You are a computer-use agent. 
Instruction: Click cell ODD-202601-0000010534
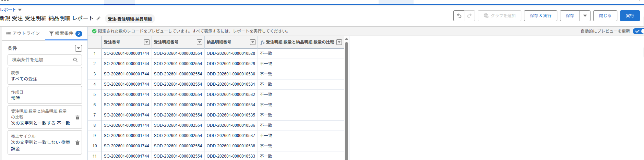point(231,105)
